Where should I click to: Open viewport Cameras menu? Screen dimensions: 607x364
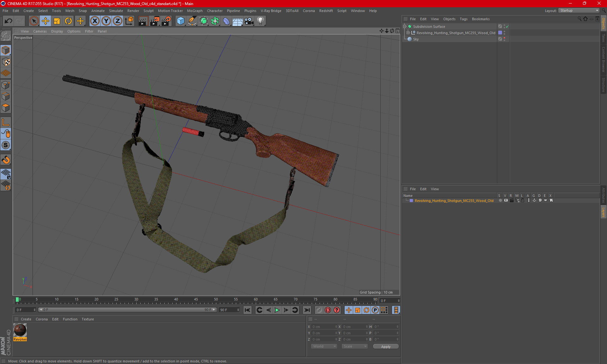pyautogui.click(x=40, y=31)
